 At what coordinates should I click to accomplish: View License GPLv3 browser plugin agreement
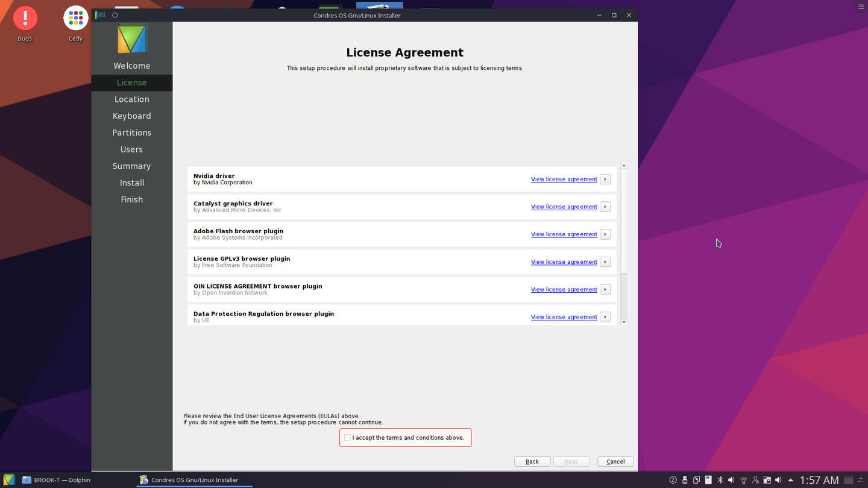tap(564, 262)
